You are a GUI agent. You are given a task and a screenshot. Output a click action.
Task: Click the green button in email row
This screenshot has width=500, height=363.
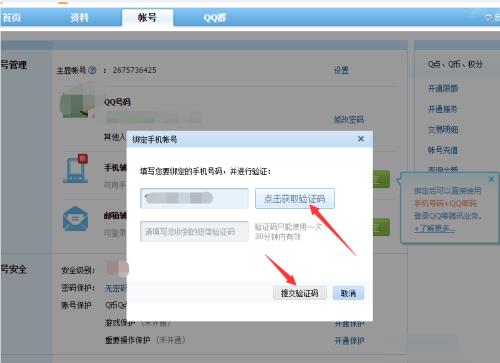click(381, 227)
